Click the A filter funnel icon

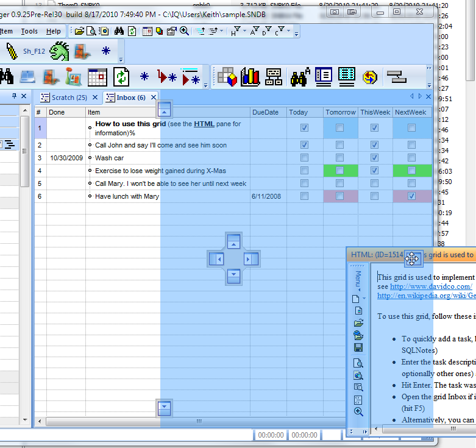click(x=254, y=30)
